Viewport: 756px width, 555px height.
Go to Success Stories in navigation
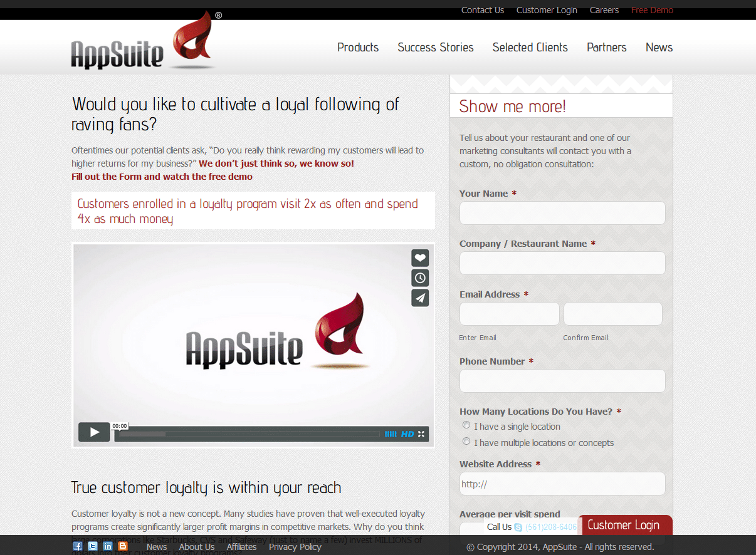click(436, 48)
